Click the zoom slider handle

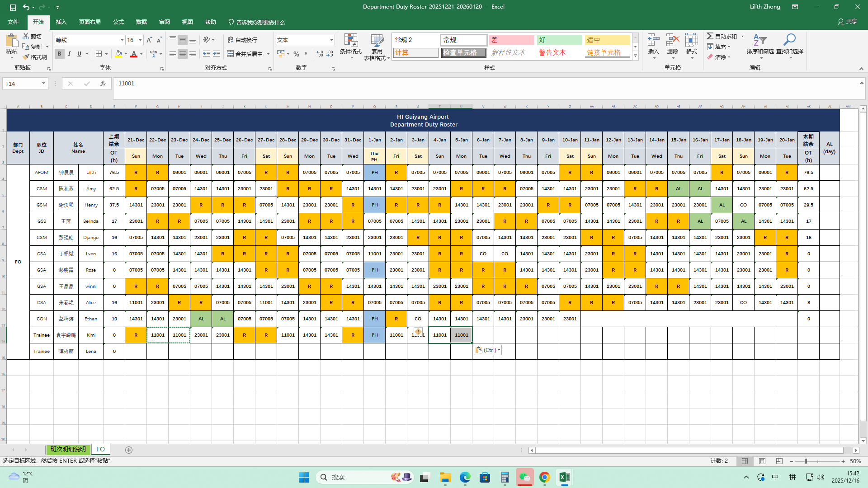pos(806,461)
